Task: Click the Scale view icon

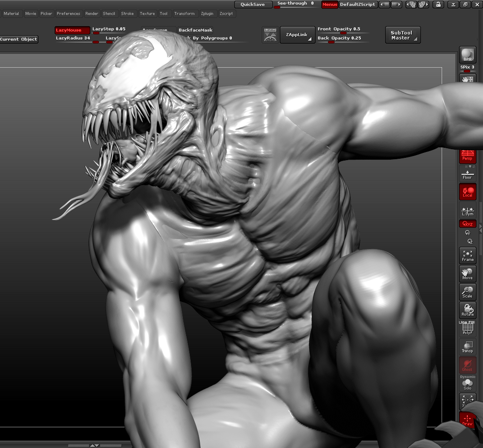Action: coord(467,292)
